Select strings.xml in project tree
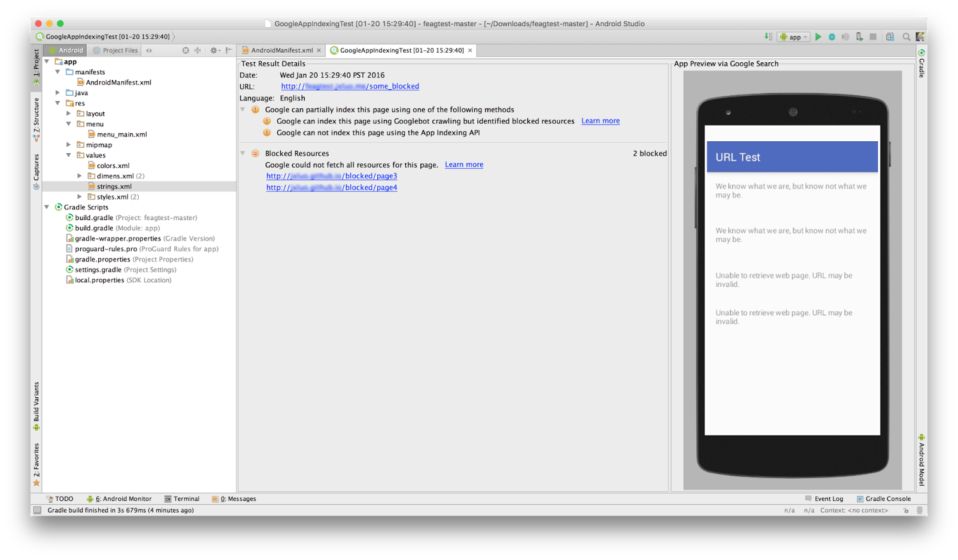 pos(114,187)
